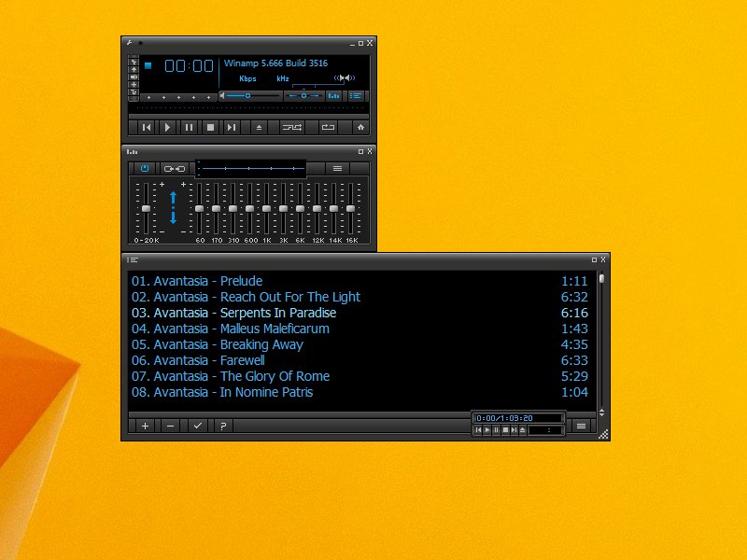Open Misc options via the question-mark icon
This screenshot has height=560, width=747.
222,425
